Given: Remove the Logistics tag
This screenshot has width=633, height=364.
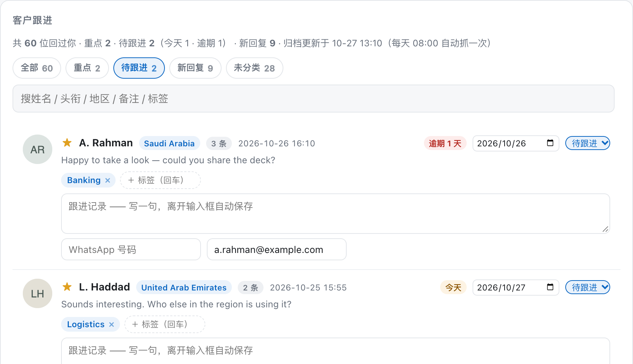Looking at the screenshot, I should coord(112,324).
